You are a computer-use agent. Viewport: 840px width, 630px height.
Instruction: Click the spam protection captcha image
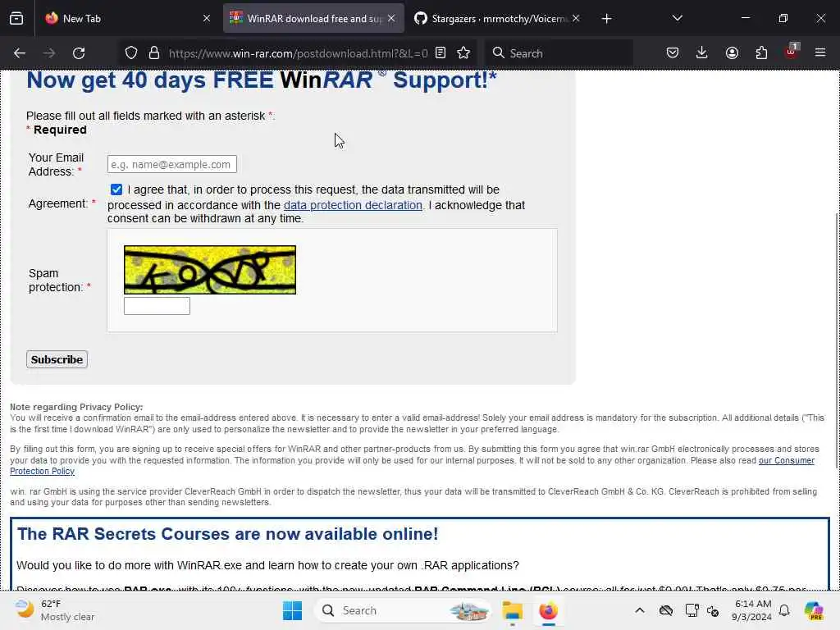210,269
